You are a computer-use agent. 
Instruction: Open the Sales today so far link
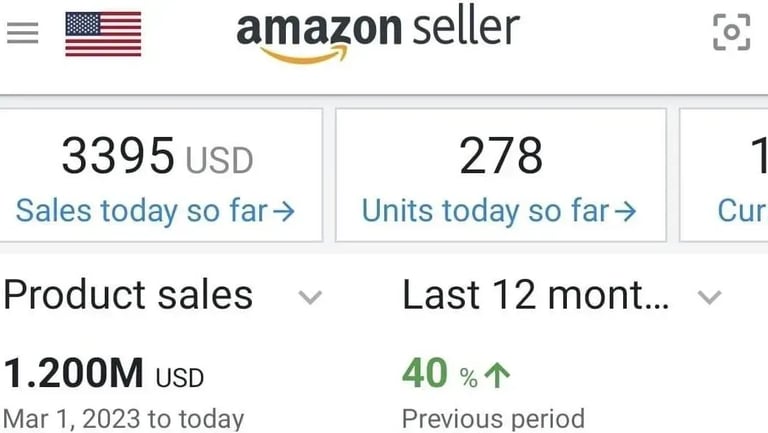pos(144,211)
